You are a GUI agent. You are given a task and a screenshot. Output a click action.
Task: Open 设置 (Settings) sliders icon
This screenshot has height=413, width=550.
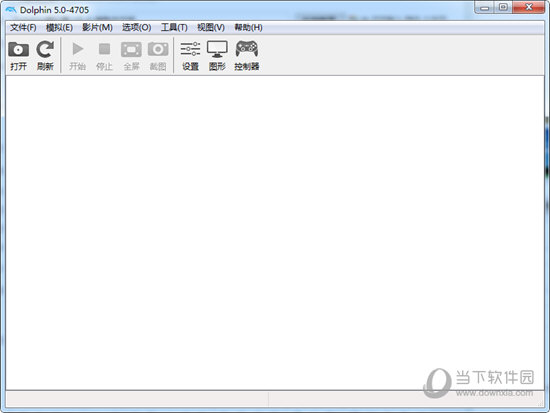[x=190, y=49]
